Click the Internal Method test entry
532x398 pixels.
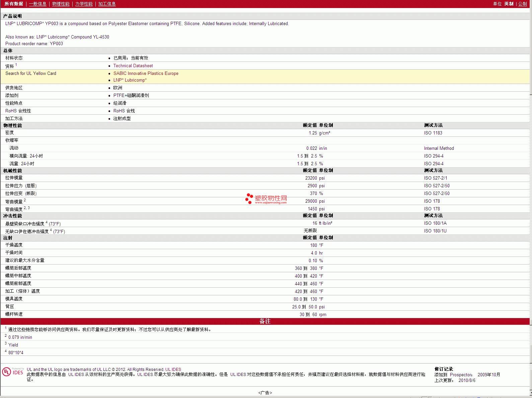[439, 148]
